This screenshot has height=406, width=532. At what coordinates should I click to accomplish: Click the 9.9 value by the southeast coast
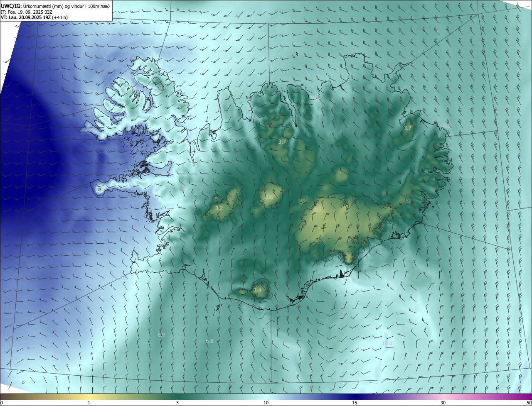point(351,281)
